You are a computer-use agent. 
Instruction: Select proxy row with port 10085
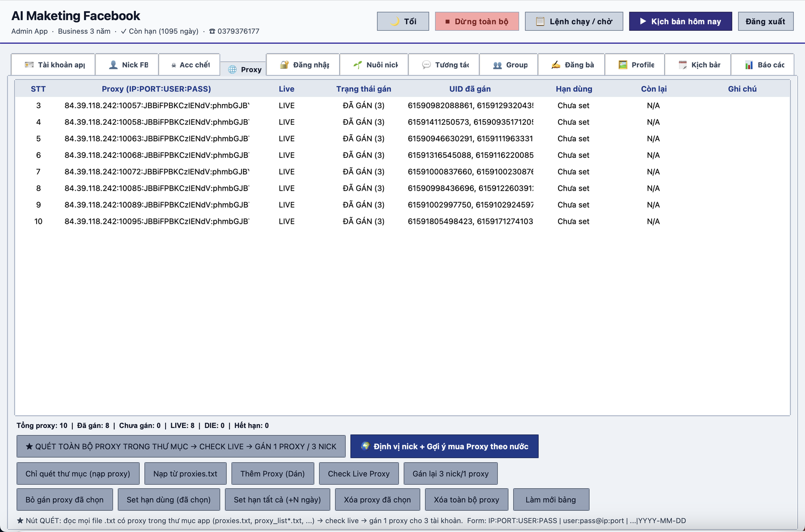[x=402, y=189]
